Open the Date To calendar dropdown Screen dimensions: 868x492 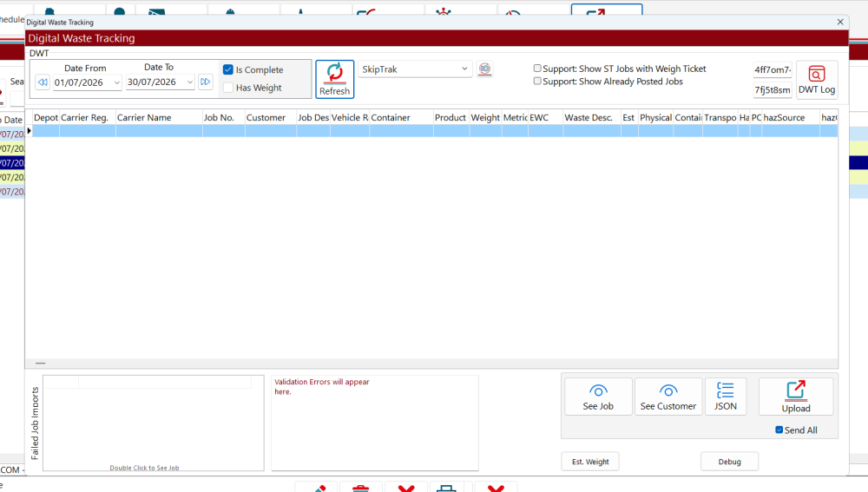(189, 82)
